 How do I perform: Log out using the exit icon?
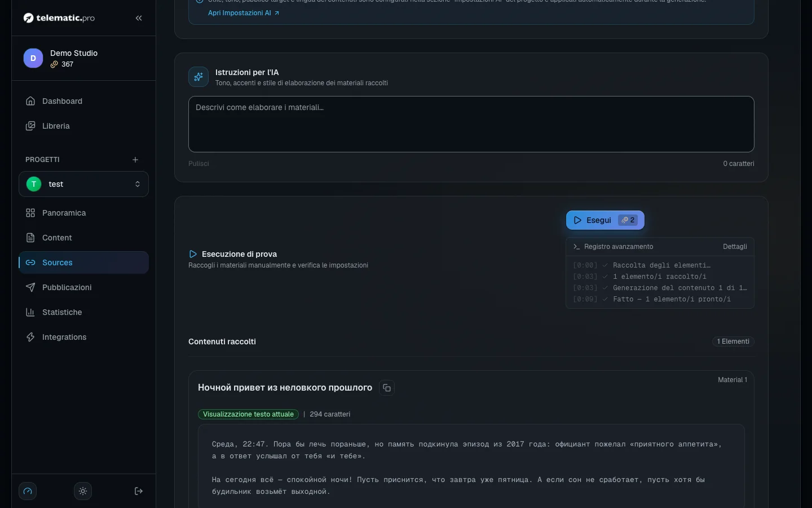(x=139, y=491)
